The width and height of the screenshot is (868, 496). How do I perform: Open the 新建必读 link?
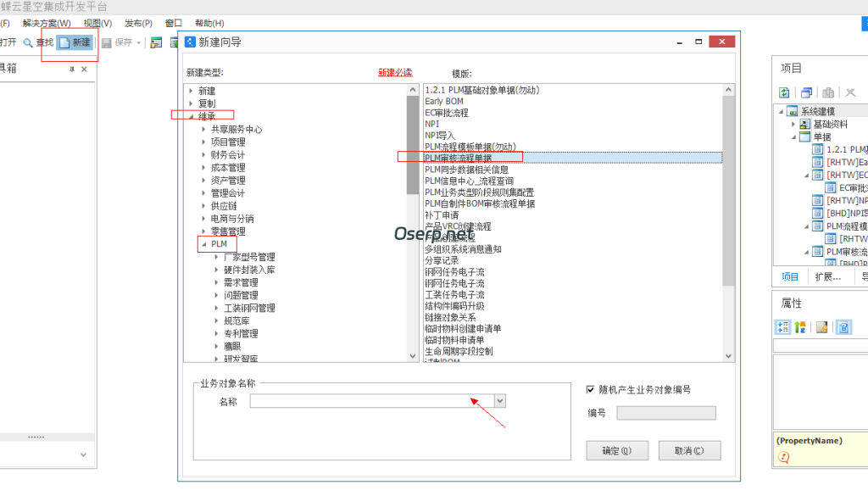click(x=394, y=70)
